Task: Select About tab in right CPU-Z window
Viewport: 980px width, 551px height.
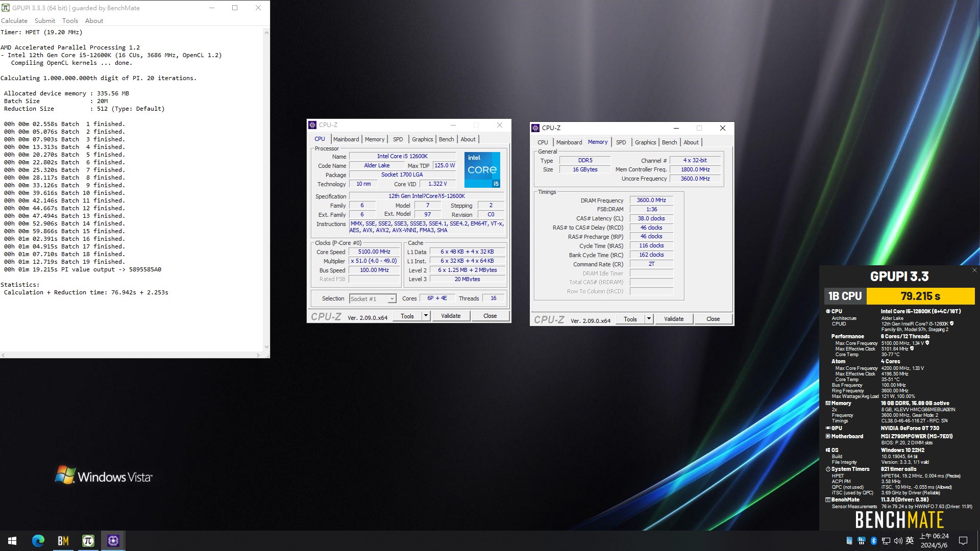Action: (x=691, y=142)
